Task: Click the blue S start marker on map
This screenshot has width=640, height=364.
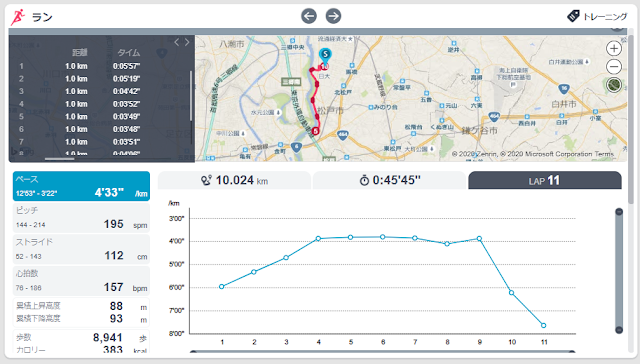Action: [325, 55]
